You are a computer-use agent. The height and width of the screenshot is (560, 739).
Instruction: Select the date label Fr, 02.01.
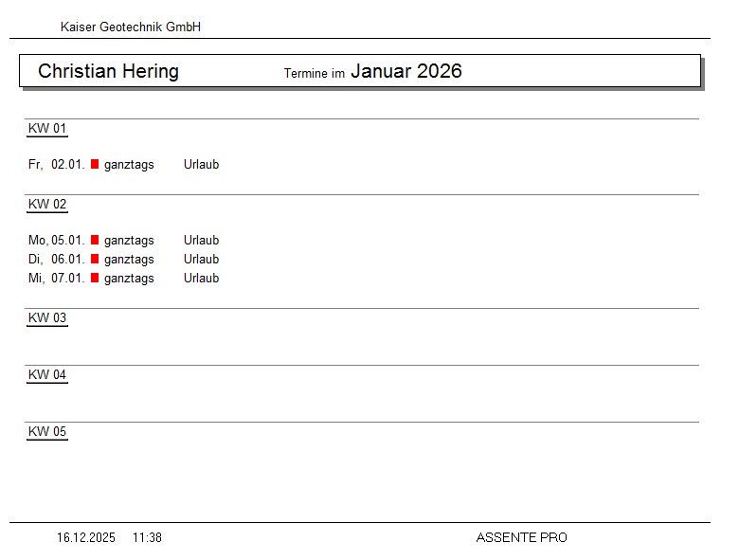point(57,165)
